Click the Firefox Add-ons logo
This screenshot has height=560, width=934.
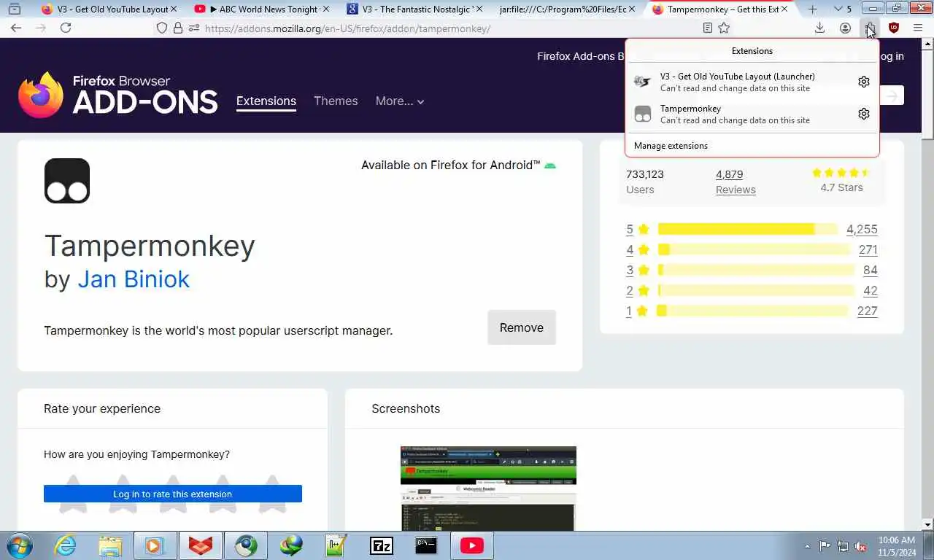(118, 95)
